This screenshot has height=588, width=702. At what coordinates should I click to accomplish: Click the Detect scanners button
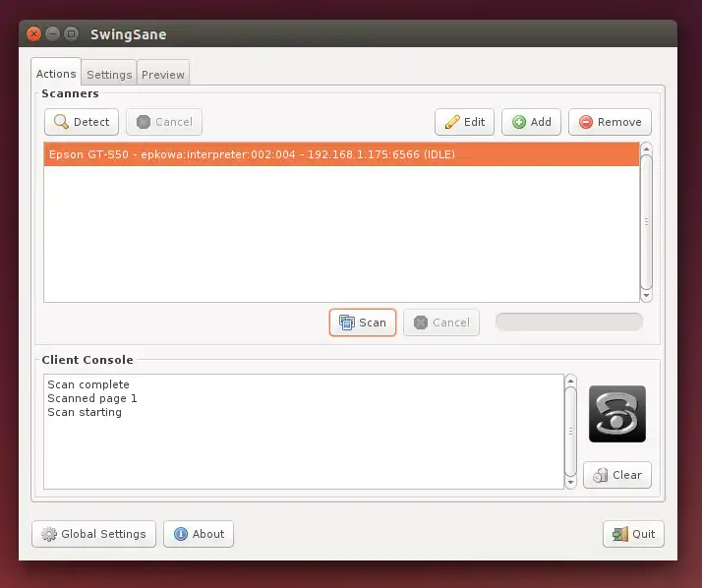coord(82,122)
